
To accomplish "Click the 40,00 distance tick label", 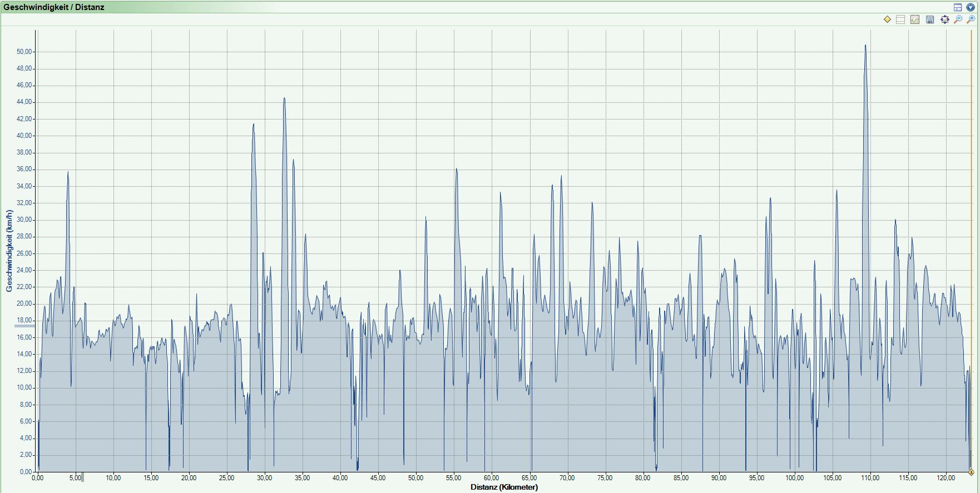I will (340, 478).
